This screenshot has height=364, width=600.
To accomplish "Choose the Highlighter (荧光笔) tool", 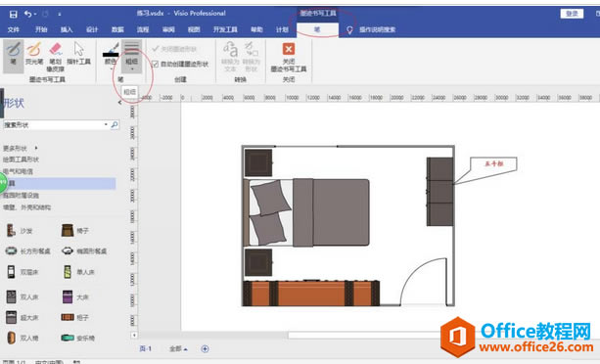I will [x=34, y=54].
